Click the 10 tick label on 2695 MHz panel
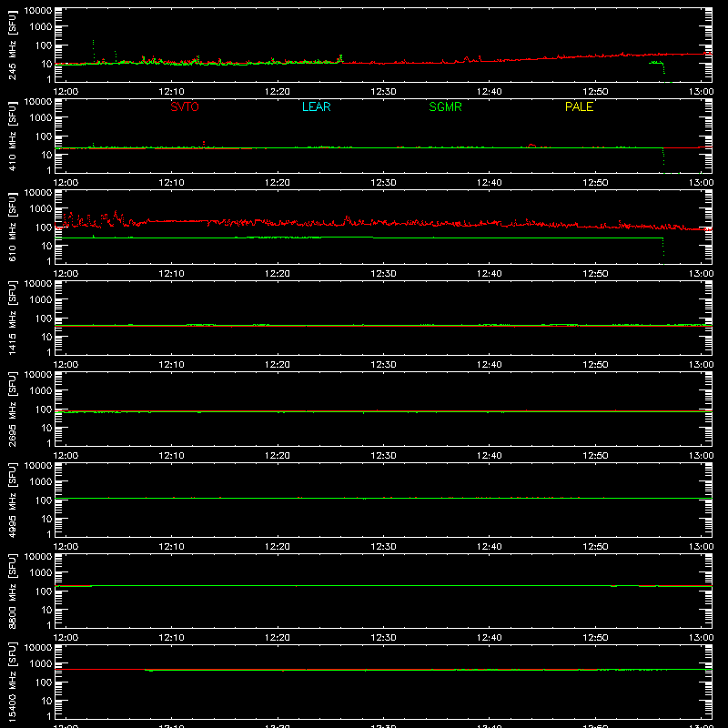728x728 pixels. click(x=46, y=428)
